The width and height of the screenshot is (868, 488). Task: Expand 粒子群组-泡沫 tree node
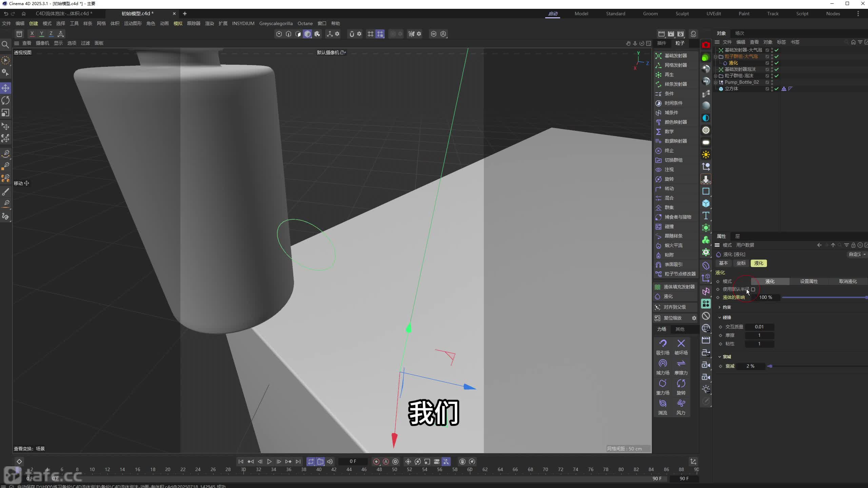click(x=716, y=76)
